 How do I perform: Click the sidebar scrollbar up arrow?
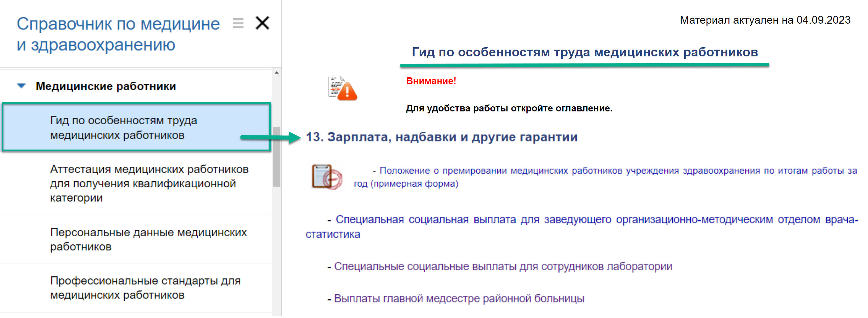pyautogui.click(x=277, y=73)
